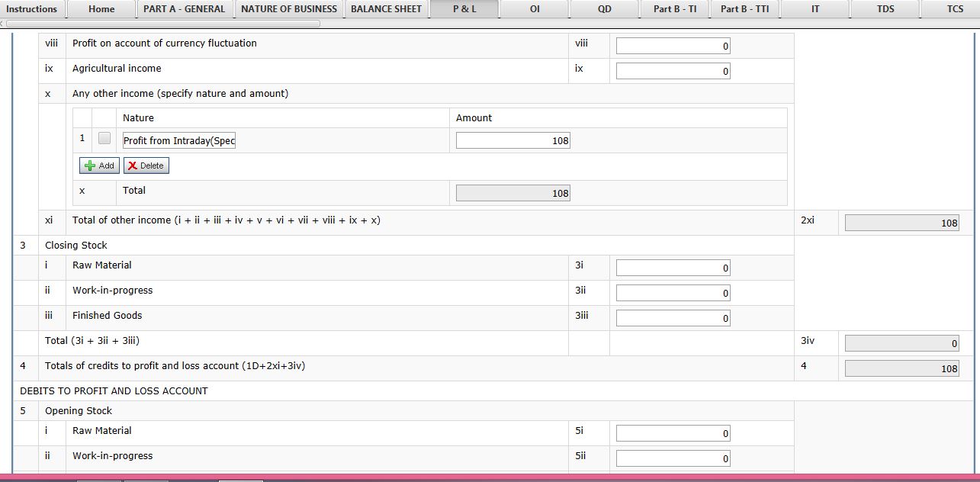
Task: Add a new other income row
Action: coord(99,165)
